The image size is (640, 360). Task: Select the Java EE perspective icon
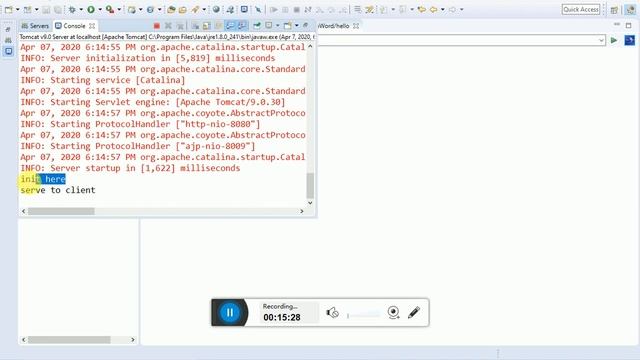[x=631, y=9]
